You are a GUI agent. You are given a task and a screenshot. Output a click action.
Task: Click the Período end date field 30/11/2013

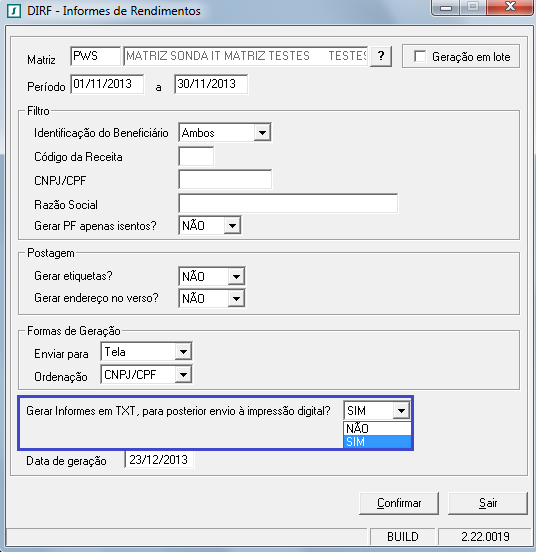pos(211,84)
